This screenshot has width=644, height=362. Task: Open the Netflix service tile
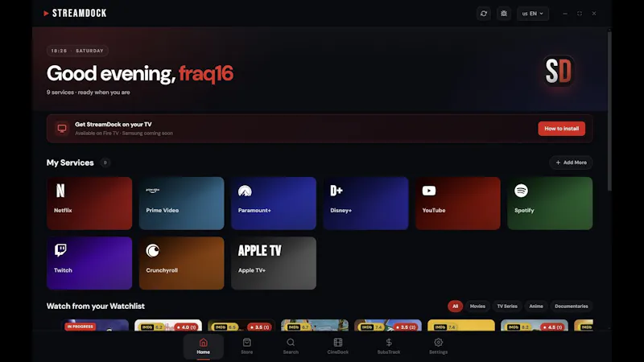pyautogui.click(x=89, y=204)
